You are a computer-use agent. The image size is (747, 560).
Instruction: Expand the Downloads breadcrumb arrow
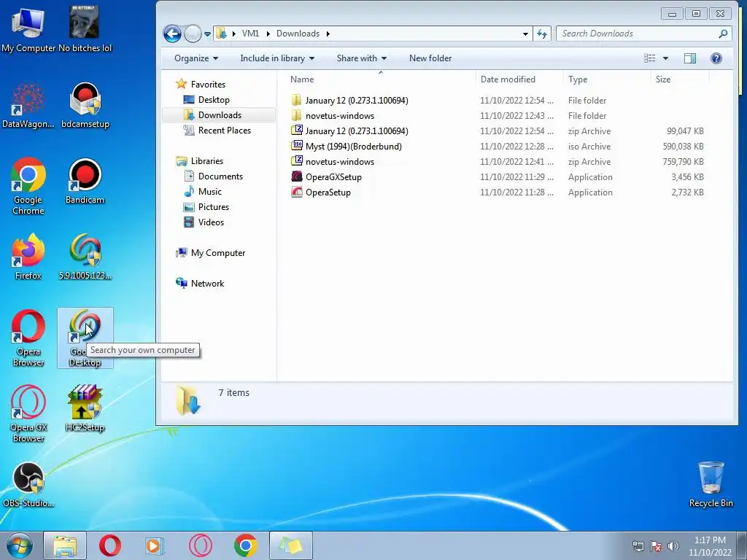(328, 34)
